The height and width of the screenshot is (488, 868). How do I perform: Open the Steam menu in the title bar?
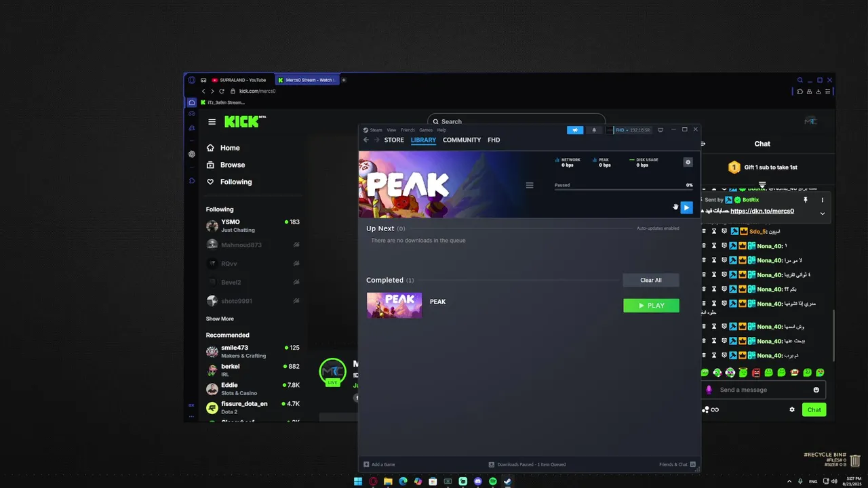click(x=376, y=130)
